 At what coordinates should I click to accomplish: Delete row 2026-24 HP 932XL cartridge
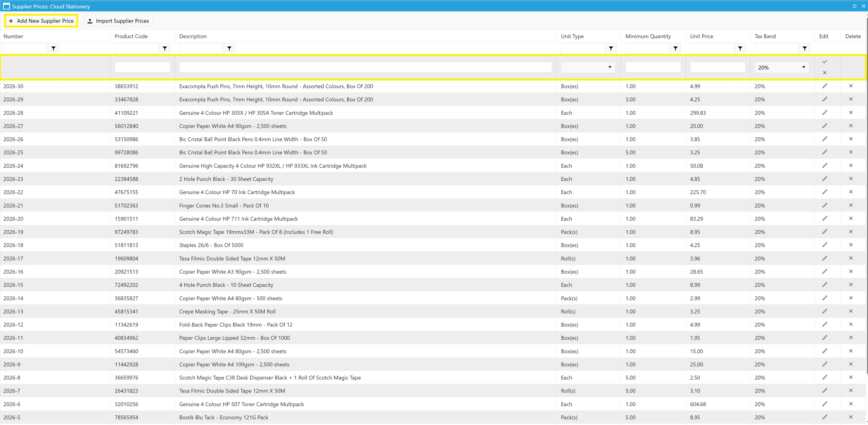851,165
